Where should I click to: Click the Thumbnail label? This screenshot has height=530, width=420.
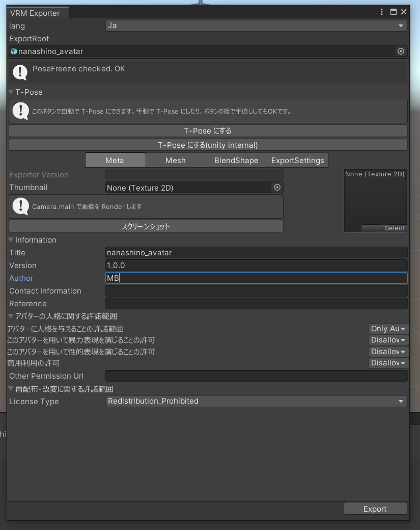click(x=29, y=187)
